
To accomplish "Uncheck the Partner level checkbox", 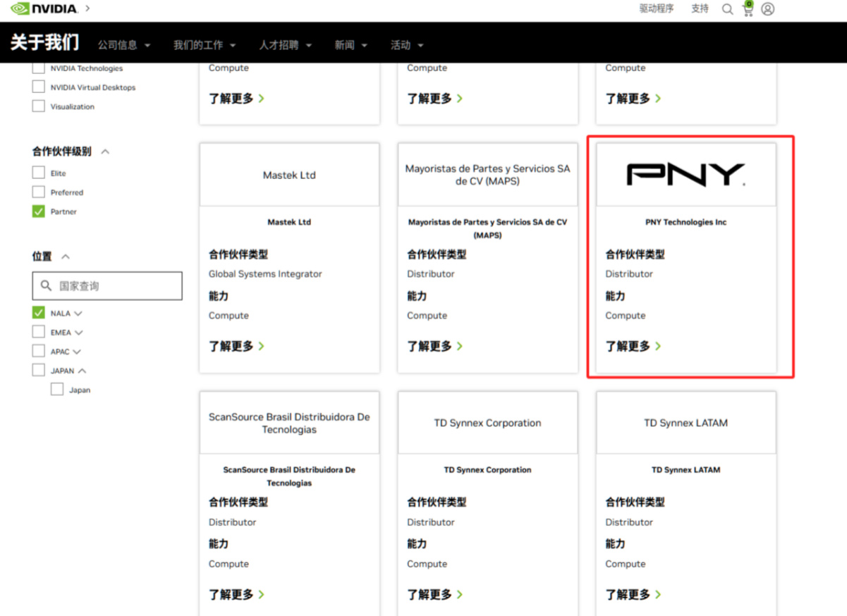I will (38, 211).
